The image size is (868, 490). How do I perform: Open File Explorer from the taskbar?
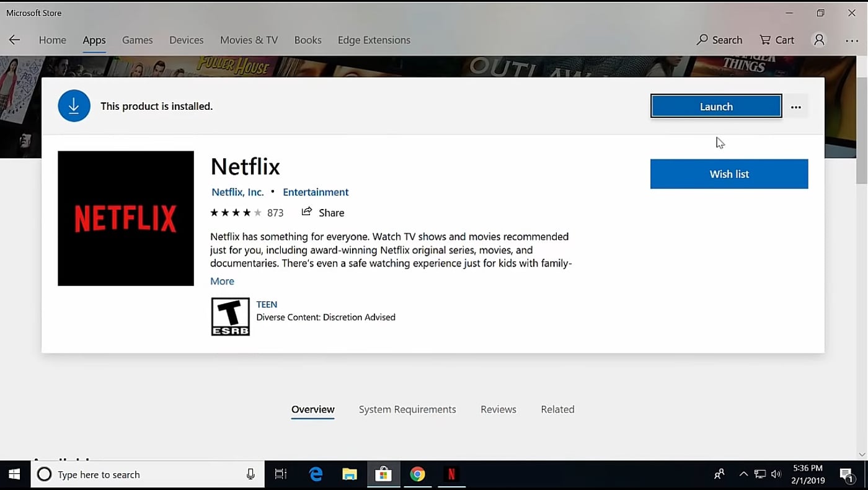pyautogui.click(x=350, y=474)
